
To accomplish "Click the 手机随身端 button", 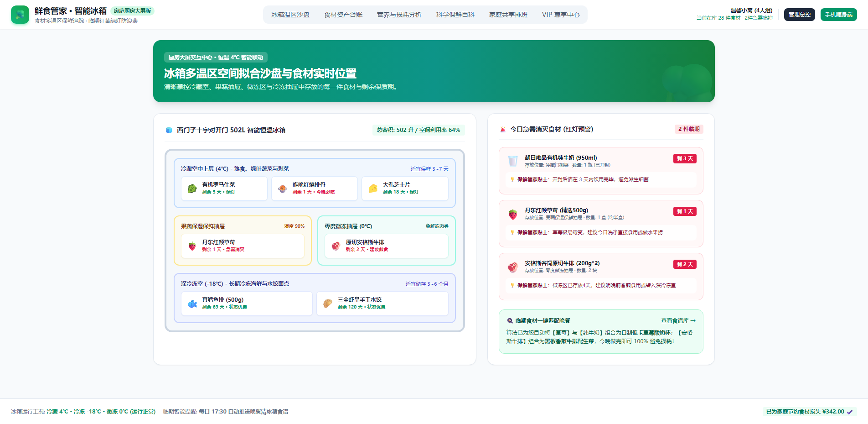I will 839,15.
